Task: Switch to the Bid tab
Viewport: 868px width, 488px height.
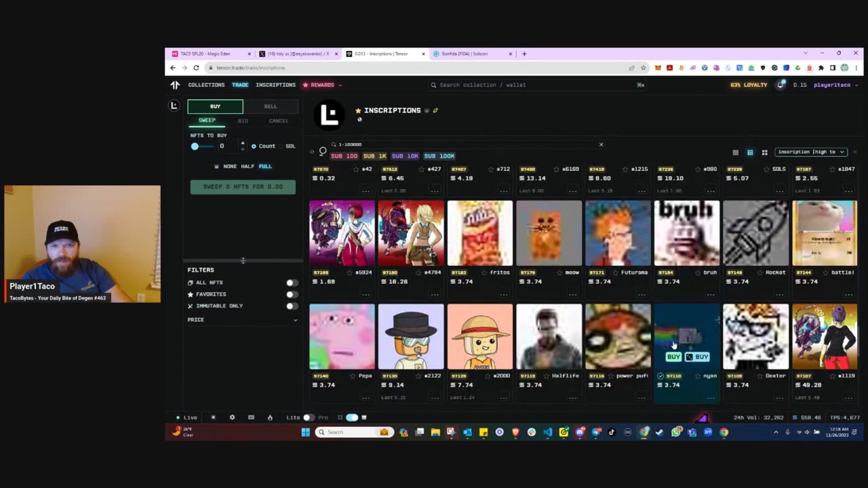Action: (x=243, y=121)
